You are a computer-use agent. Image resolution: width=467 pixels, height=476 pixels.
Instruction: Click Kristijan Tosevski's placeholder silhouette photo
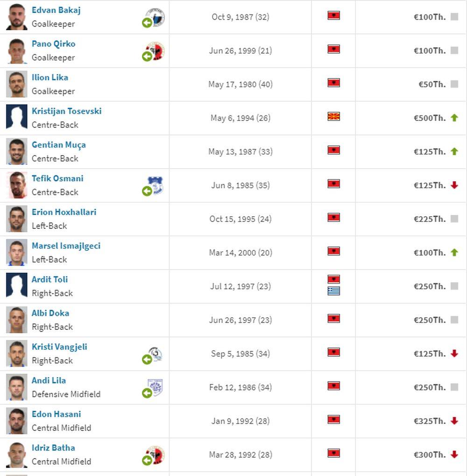17,118
